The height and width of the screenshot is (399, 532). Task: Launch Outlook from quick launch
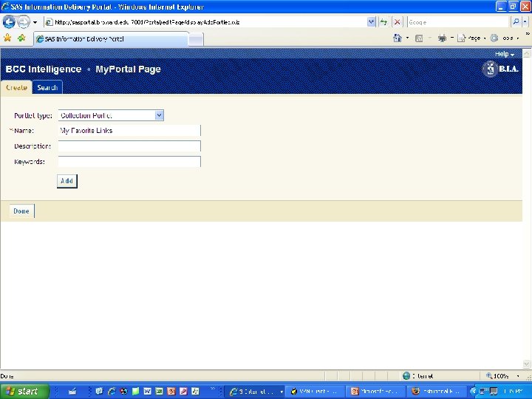tap(99, 392)
